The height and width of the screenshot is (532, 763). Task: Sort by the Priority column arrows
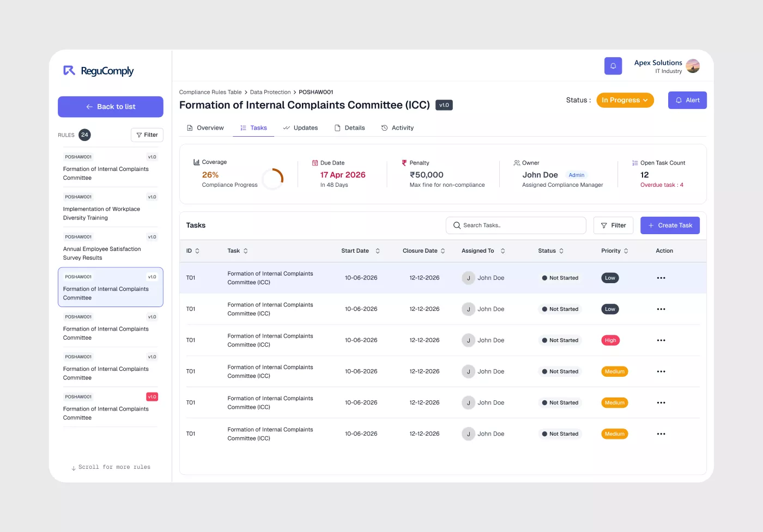(x=626, y=251)
